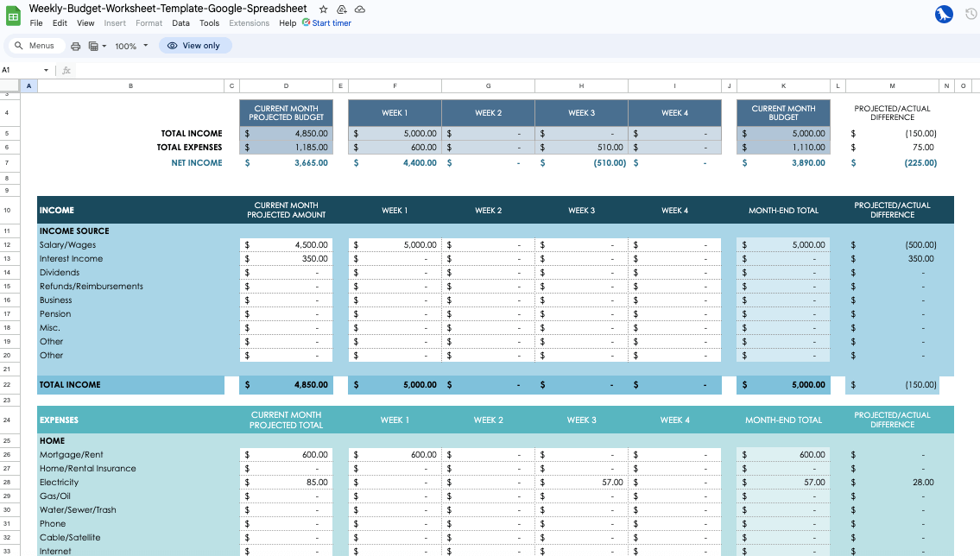
Task: Open the A1 name box dropdown
Action: [46, 70]
